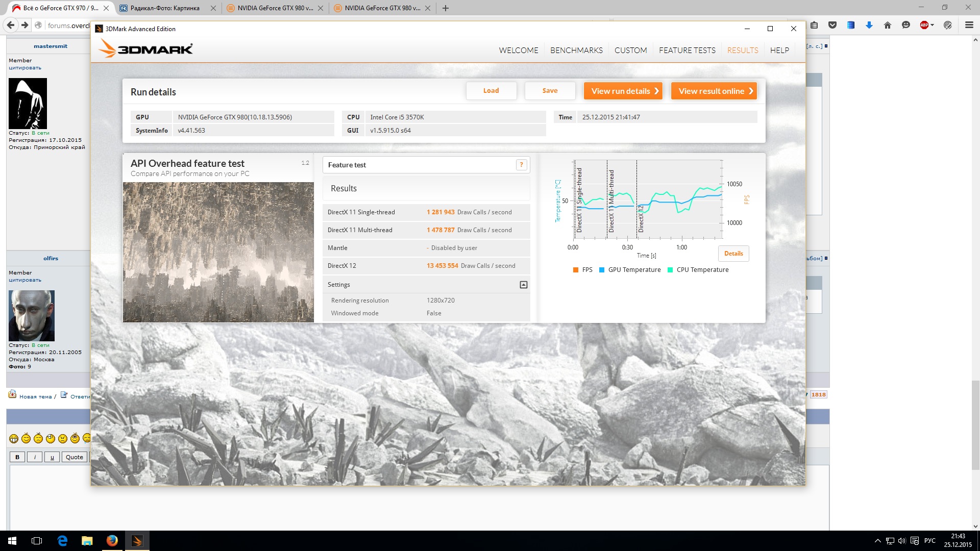
Task: Collapse the Settings section toggle icon
Action: [x=523, y=285]
